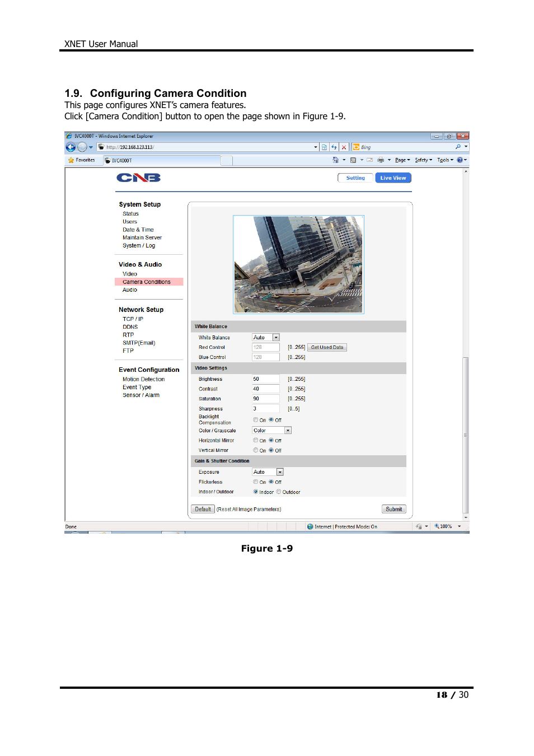Set Backlight Compensation to Off
Viewport: 534px width, 756px height.
pyautogui.click(x=271, y=419)
